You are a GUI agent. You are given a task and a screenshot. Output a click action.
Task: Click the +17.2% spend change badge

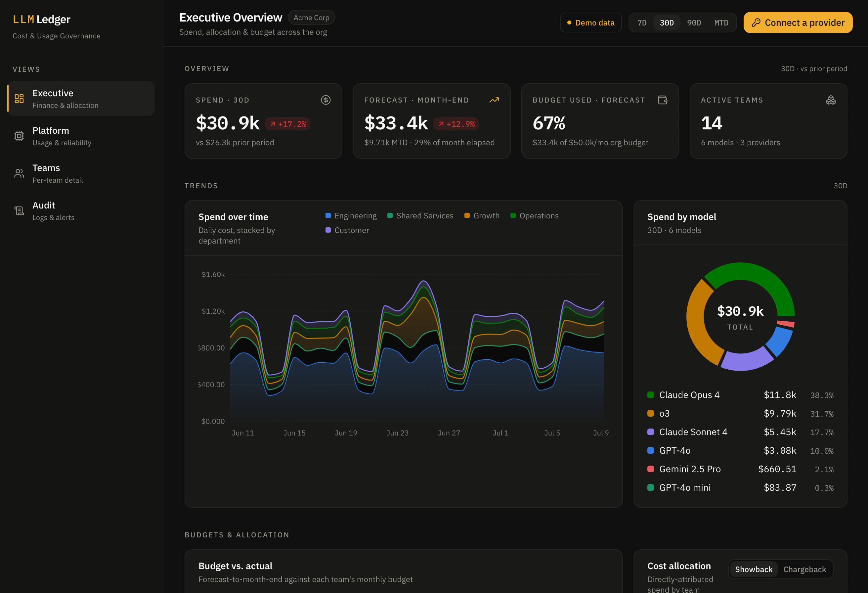point(287,124)
